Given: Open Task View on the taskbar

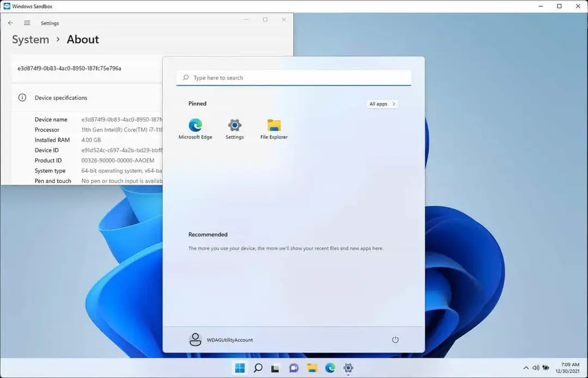Looking at the screenshot, I should pos(275,368).
